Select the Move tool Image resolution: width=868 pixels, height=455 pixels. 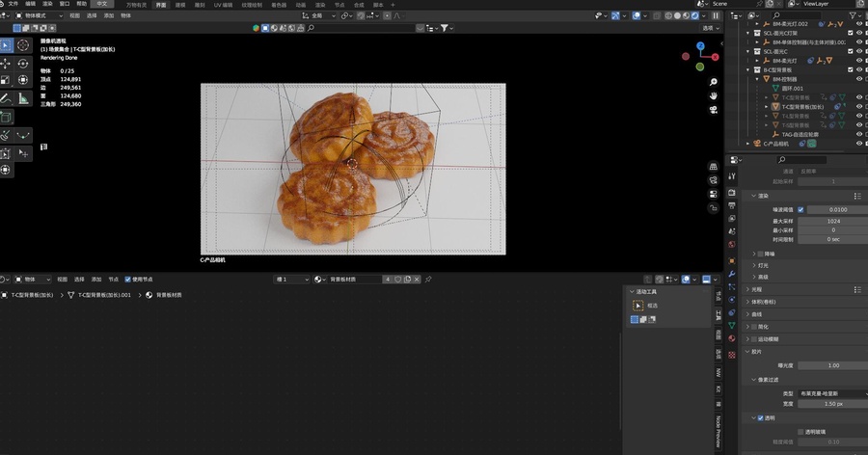6,64
